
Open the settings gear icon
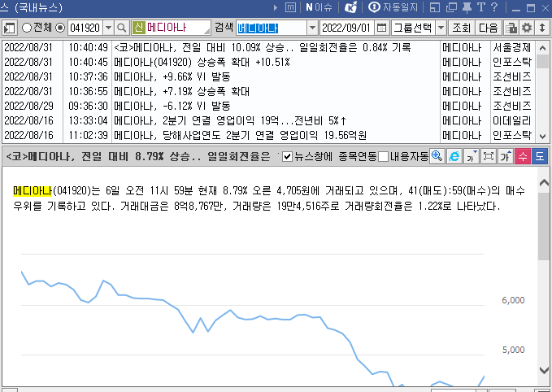tap(527, 28)
